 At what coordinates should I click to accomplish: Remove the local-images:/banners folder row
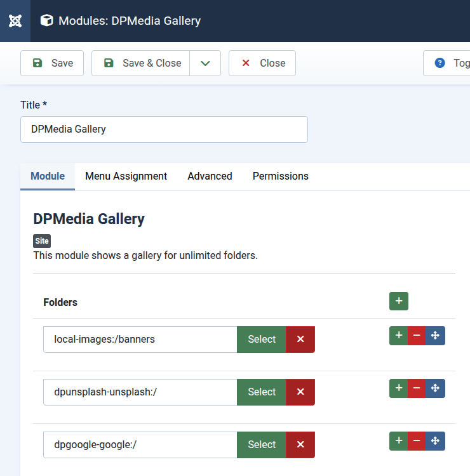417,336
